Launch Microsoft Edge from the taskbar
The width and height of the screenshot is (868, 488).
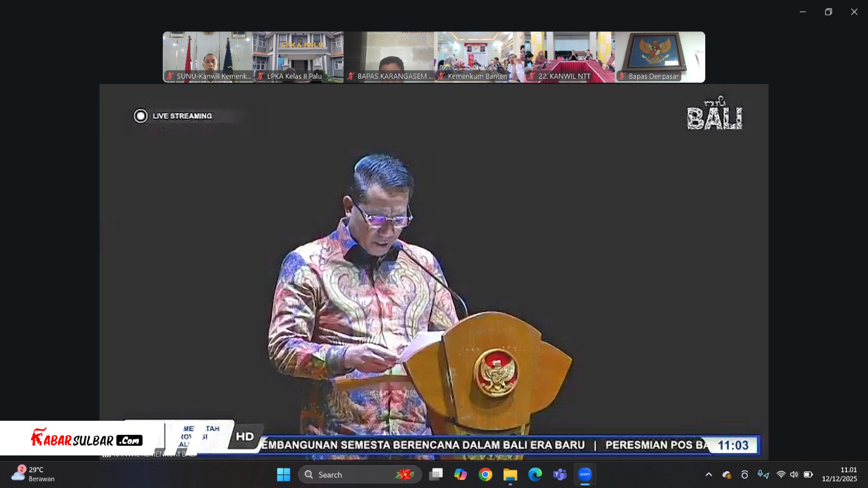535,474
